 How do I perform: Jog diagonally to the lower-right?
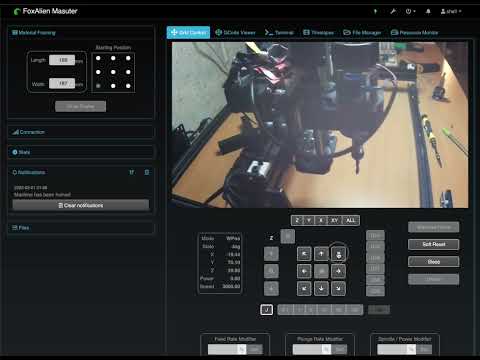pyautogui.click(x=339, y=289)
